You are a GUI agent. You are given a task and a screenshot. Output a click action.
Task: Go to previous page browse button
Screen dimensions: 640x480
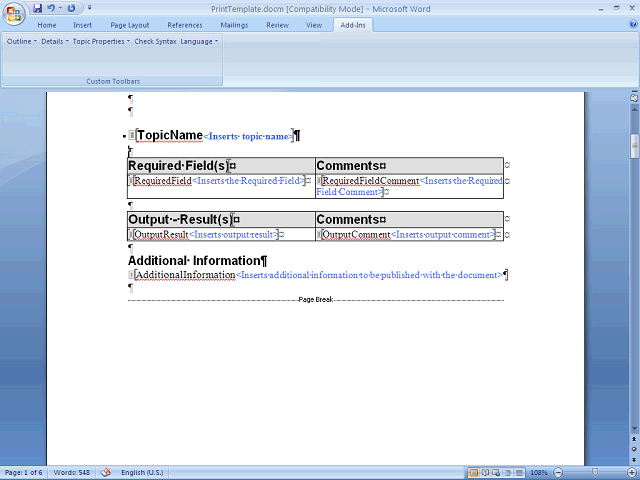(x=634, y=439)
